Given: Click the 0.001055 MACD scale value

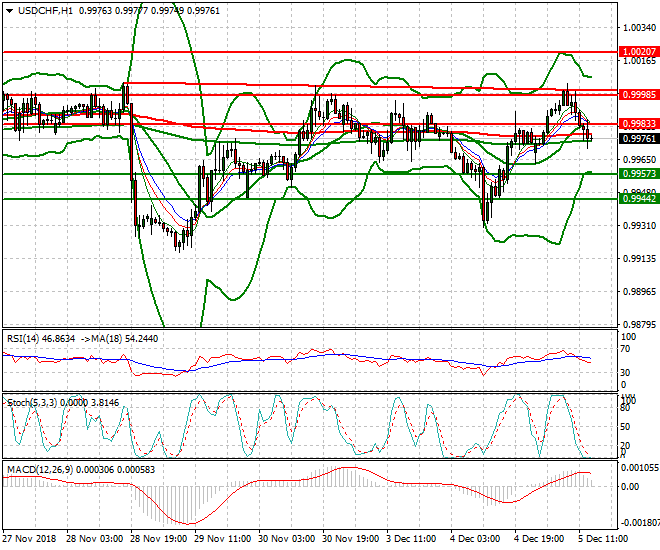Looking at the screenshot, I should (640, 468).
